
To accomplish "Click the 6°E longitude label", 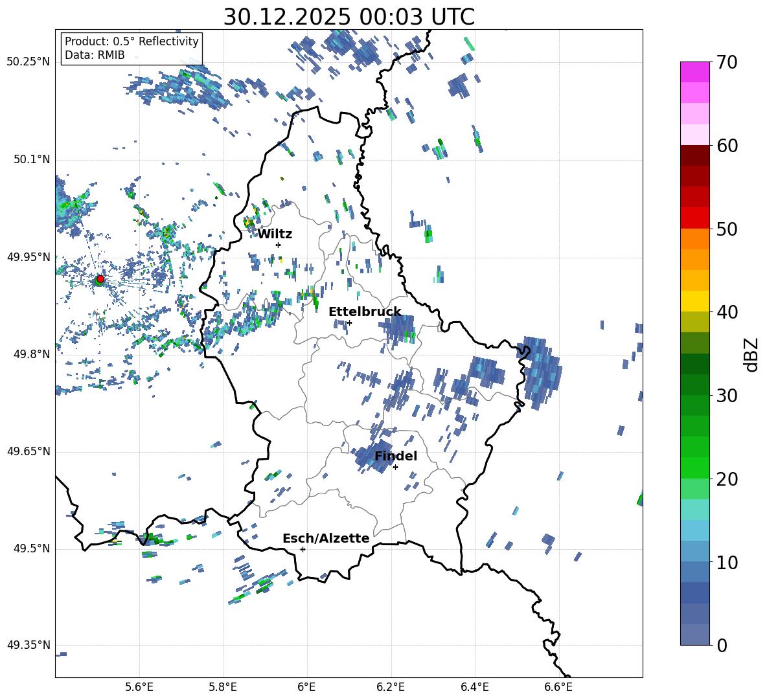I will click(306, 687).
